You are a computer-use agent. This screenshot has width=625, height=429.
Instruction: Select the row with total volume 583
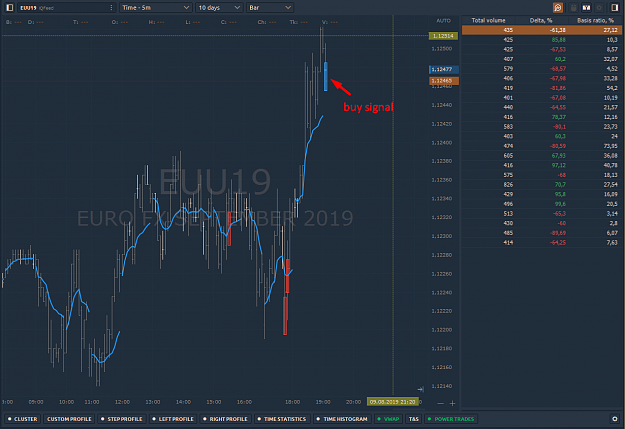tap(542, 126)
